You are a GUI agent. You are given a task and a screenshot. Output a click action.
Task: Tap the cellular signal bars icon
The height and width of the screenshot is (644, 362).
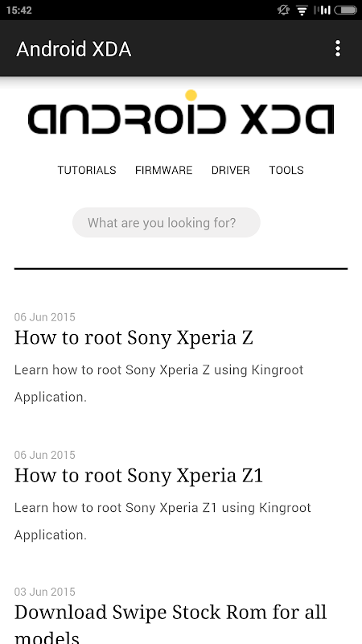click(323, 10)
